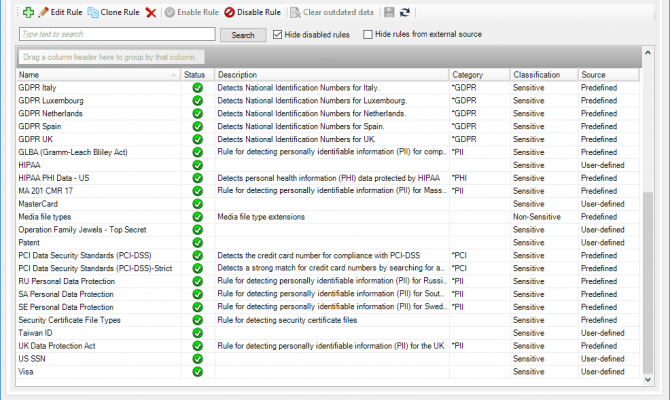
Task: Sort by the Classification column header
Action: (544, 75)
